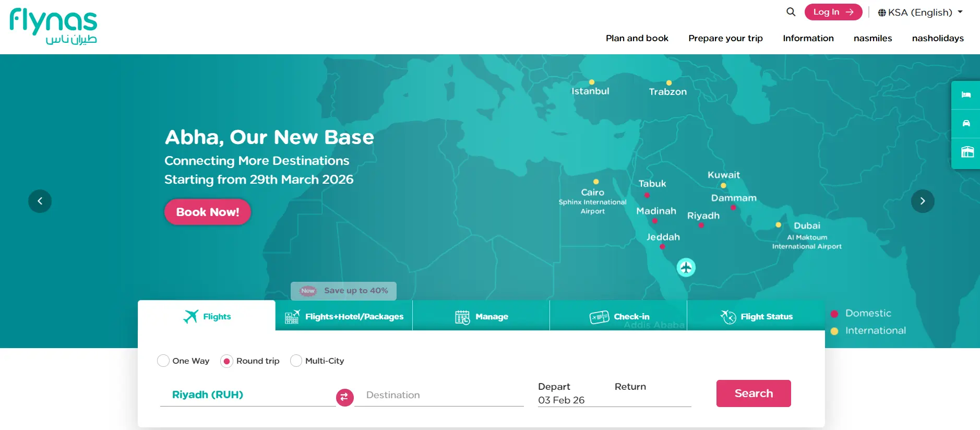Switch to the Flight Status tab
Screen dimensions: 980x430
point(756,316)
